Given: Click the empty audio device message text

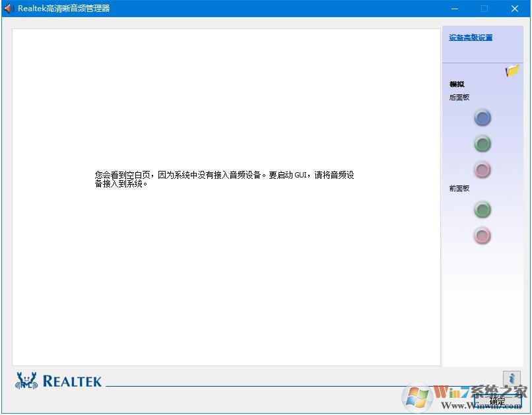Looking at the screenshot, I should [226, 179].
